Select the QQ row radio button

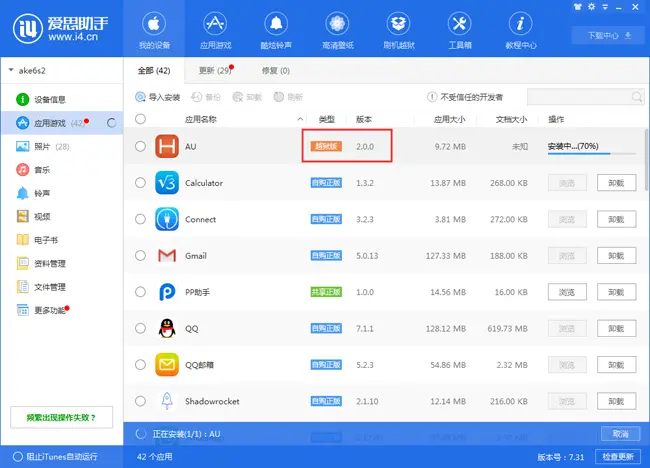click(x=141, y=328)
